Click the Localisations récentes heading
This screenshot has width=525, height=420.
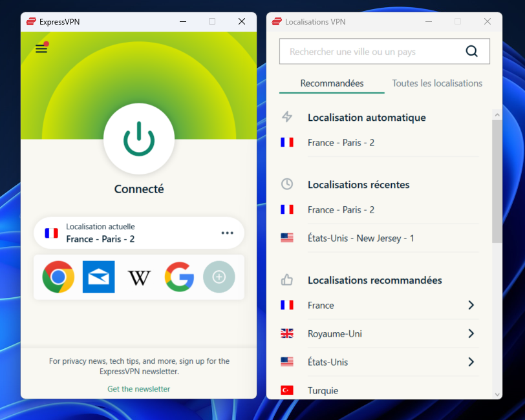(x=359, y=185)
